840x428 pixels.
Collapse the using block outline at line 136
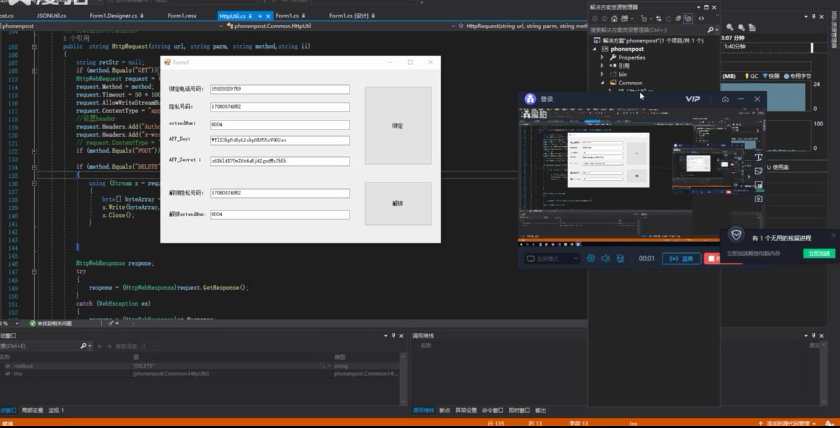(34, 183)
